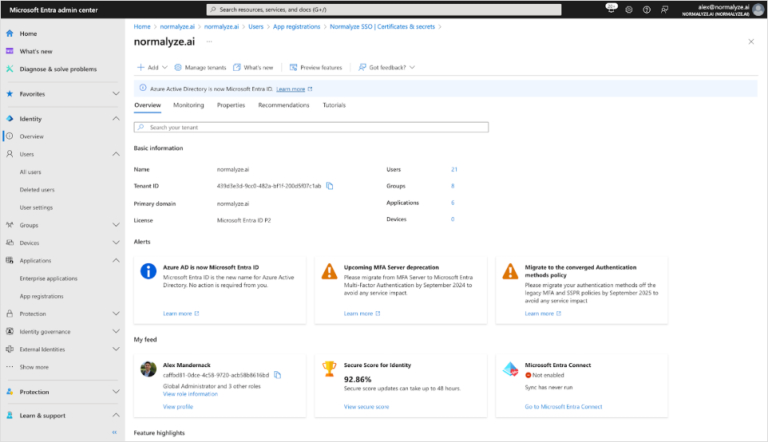Open App registrations in sidebar
This screenshot has height=442, width=768.
point(42,296)
